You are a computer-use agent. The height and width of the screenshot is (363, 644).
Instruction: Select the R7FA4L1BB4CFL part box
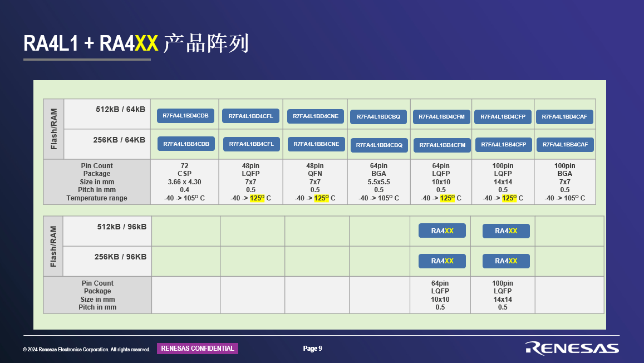252,144
